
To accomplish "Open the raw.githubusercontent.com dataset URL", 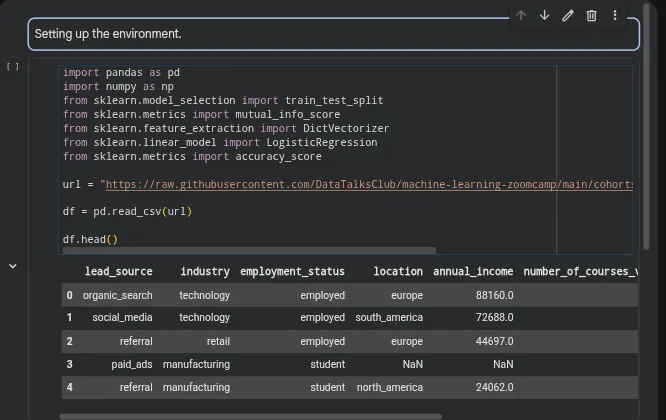I will click(x=369, y=184).
